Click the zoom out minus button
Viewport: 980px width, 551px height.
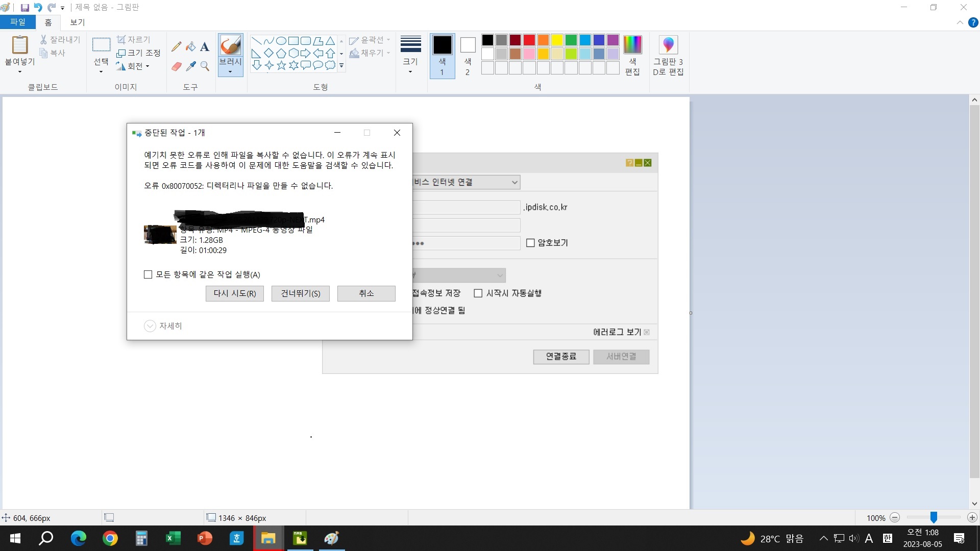(x=895, y=517)
